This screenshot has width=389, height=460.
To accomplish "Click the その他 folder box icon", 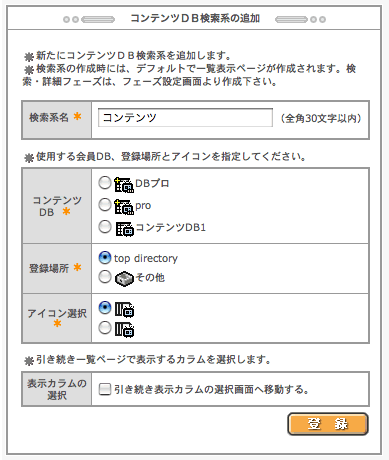I will click(124, 278).
